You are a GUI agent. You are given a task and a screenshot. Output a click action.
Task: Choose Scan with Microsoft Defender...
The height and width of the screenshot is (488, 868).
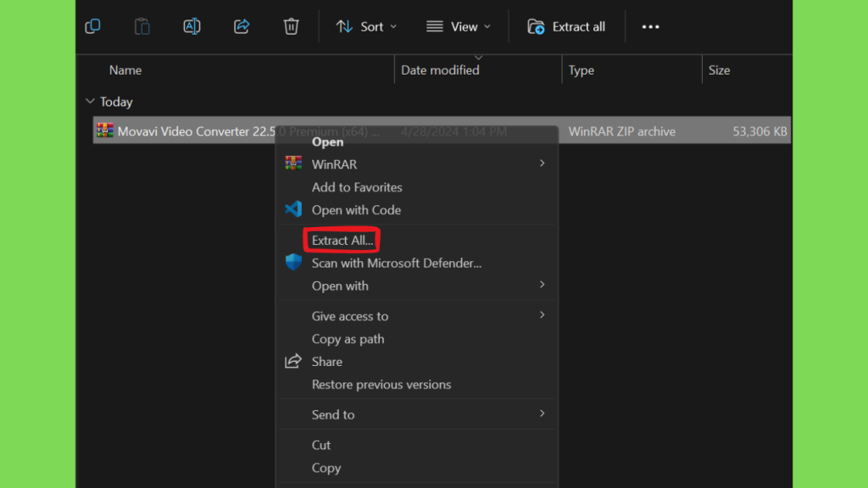(x=397, y=263)
